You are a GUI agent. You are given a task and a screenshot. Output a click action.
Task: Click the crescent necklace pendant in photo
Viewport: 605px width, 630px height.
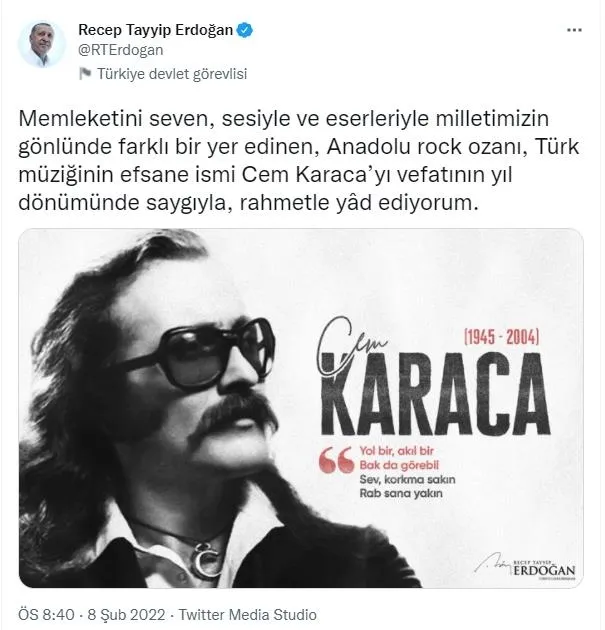tap(205, 559)
